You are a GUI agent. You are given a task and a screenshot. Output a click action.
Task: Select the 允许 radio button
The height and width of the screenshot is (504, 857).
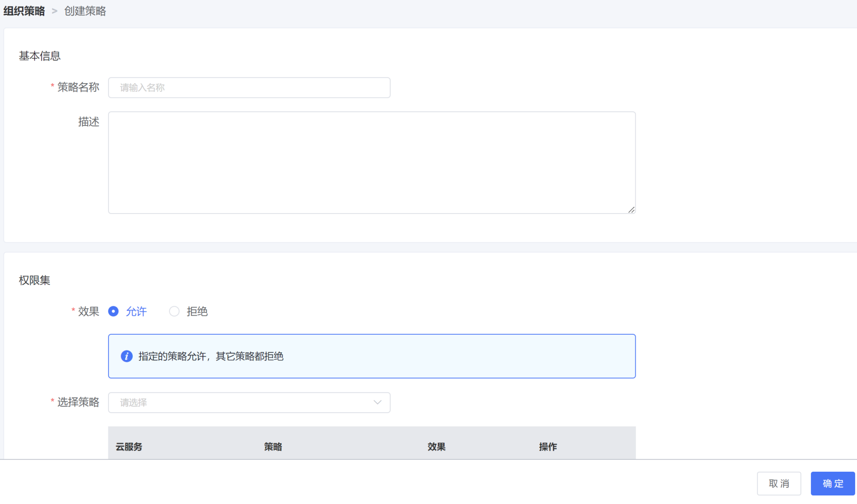point(113,311)
